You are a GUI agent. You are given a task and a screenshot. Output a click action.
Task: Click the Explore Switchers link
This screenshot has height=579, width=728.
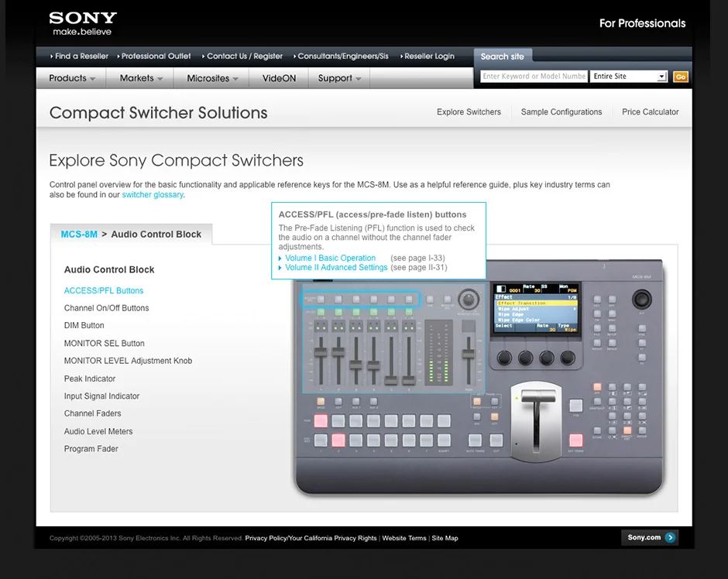469,111
